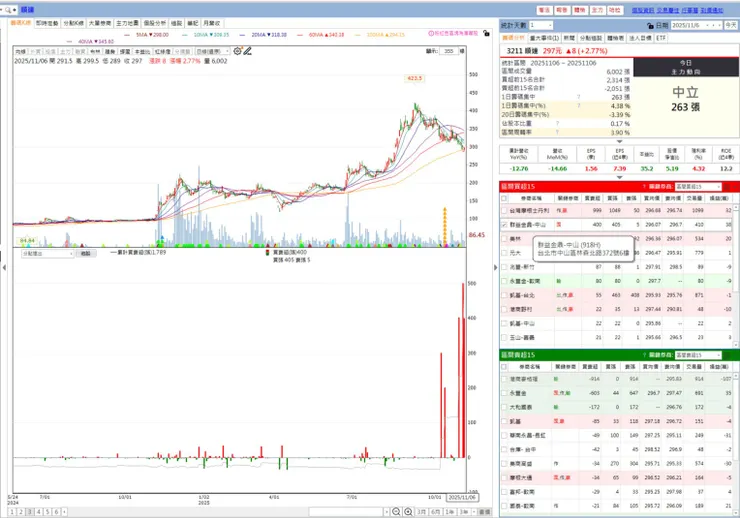The image size is (740, 518).
Task: Click the 2025/11/06 date marker on time axis
Action: [462, 497]
